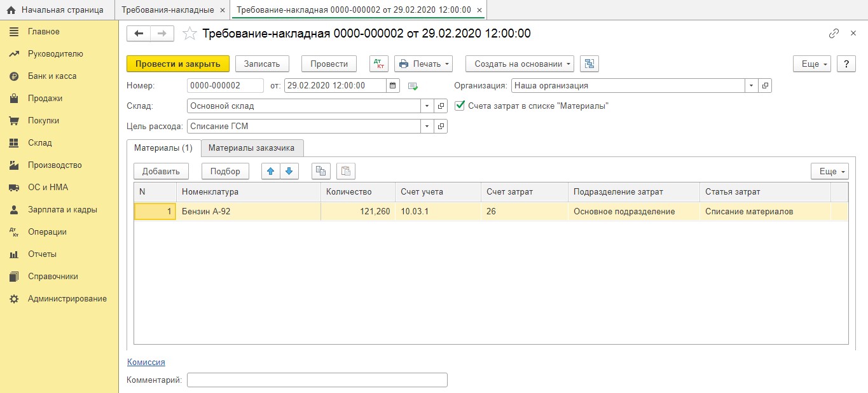Open the Комиссия link
Screen dimensions: 868x393
tap(146, 362)
